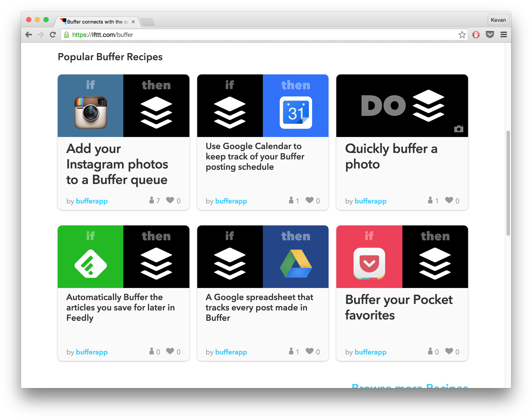Click the Google Calendar icon

[295, 113]
